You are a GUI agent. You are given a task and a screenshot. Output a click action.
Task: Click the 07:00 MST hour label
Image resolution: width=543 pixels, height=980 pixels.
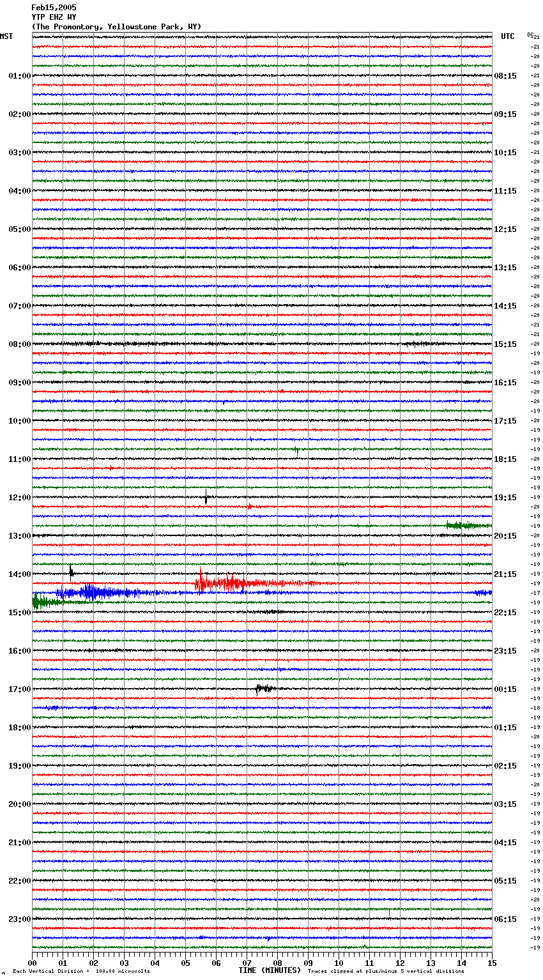click(x=19, y=306)
